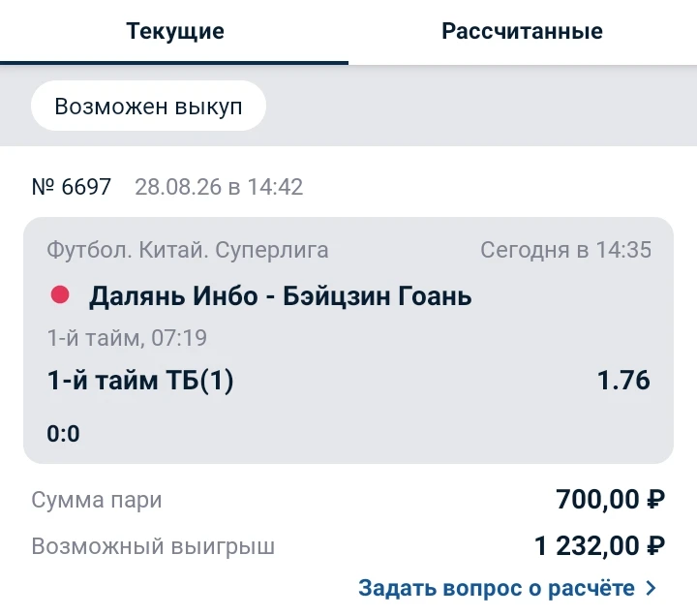Image resolution: width=697 pixels, height=616 pixels.
Task: Click the 1 232,00 ₽ possible winnings
Action: 599,545
